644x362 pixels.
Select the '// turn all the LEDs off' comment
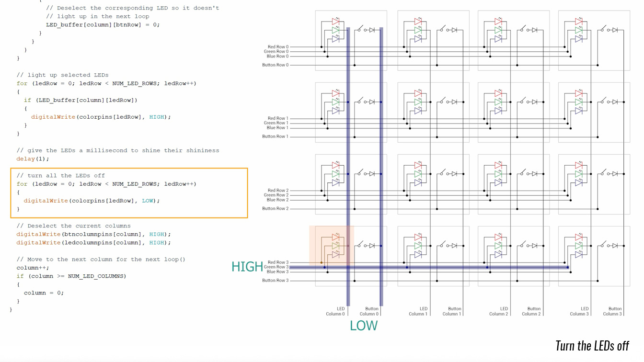click(x=60, y=175)
